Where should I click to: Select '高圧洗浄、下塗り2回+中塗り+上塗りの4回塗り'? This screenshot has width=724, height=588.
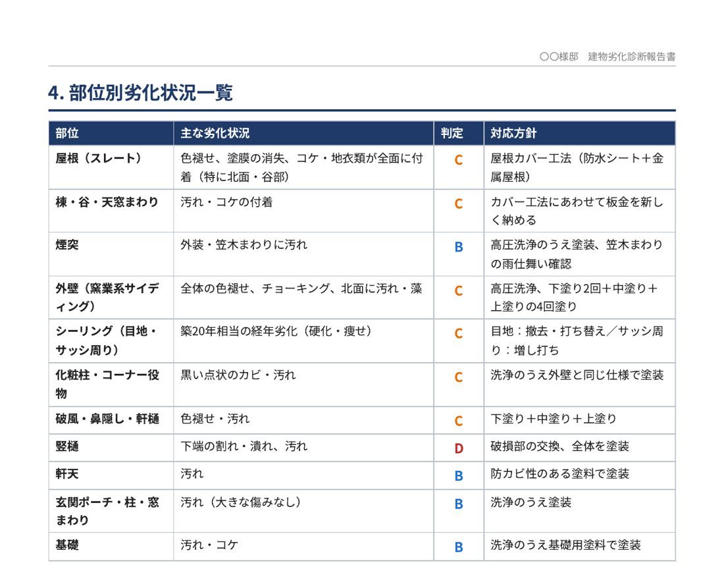574,297
